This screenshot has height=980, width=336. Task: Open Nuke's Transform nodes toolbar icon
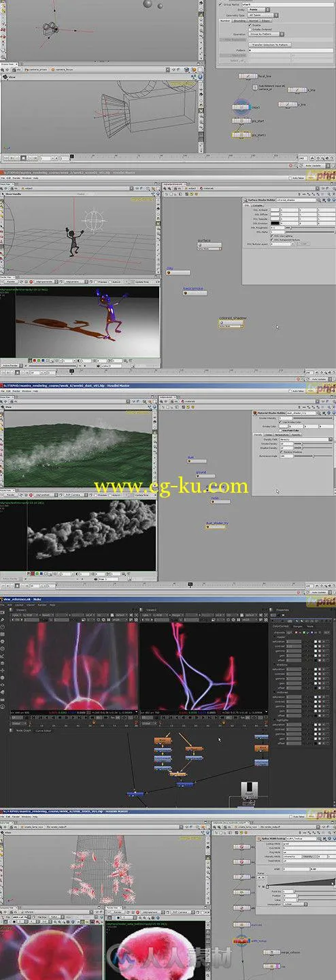pyautogui.click(x=3, y=670)
